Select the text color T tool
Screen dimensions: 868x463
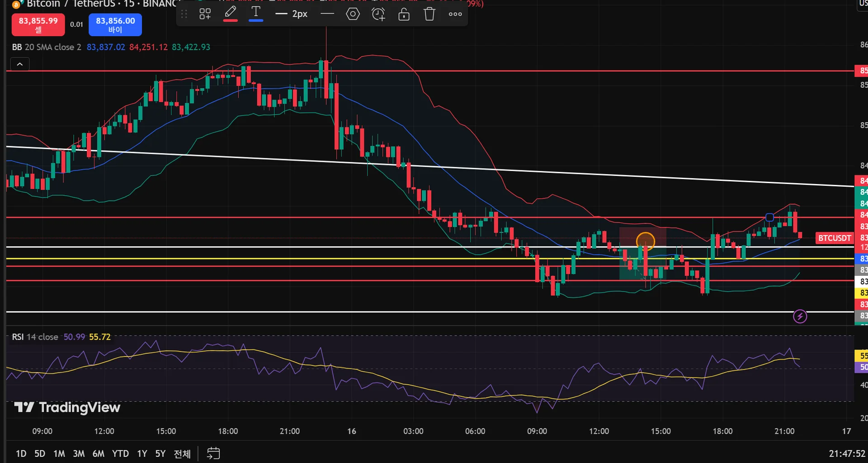(256, 13)
